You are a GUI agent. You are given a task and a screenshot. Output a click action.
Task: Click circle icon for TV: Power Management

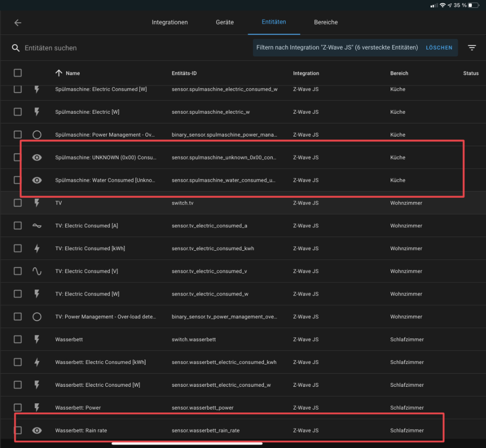click(x=37, y=317)
